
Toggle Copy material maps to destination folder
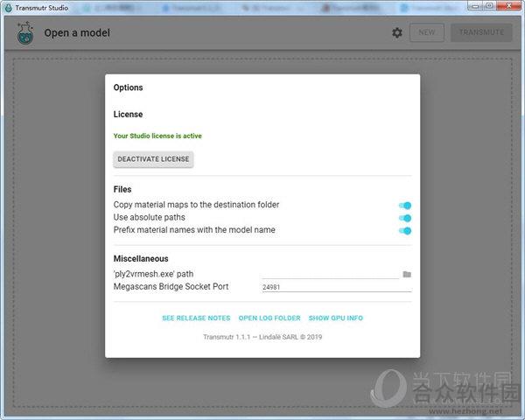click(405, 206)
